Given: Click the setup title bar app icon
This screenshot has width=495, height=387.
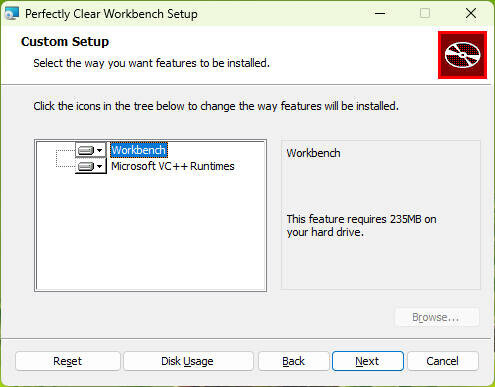Looking at the screenshot, I should click(x=12, y=13).
